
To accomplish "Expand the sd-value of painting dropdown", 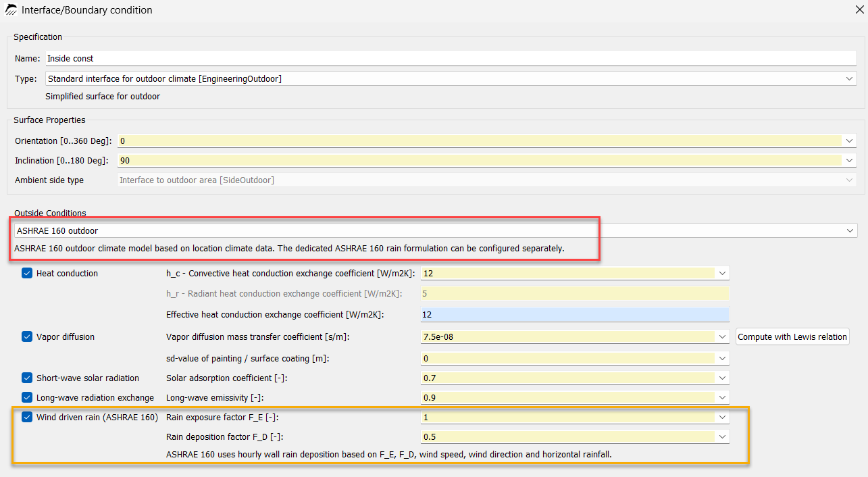I will (x=723, y=359).
